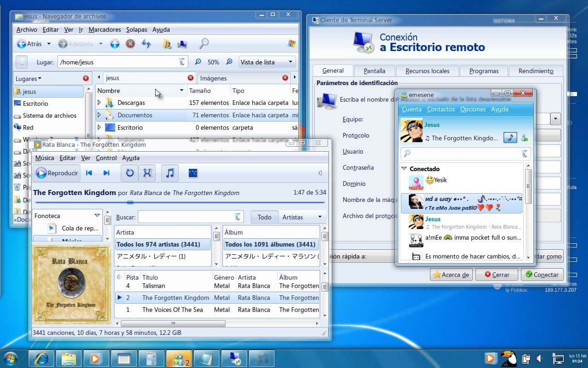Close the Imágenes tab with its red X
Screen dimensions: 588x368
[285, 78]
